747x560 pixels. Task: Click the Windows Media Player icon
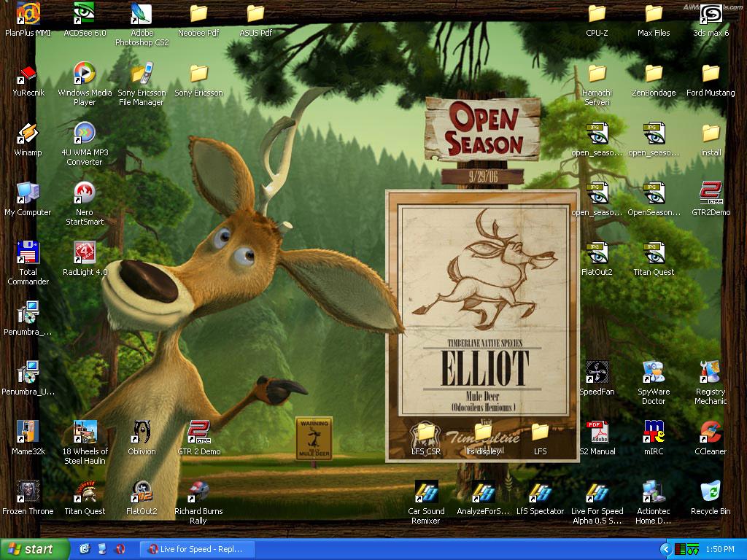coord(85,74)
